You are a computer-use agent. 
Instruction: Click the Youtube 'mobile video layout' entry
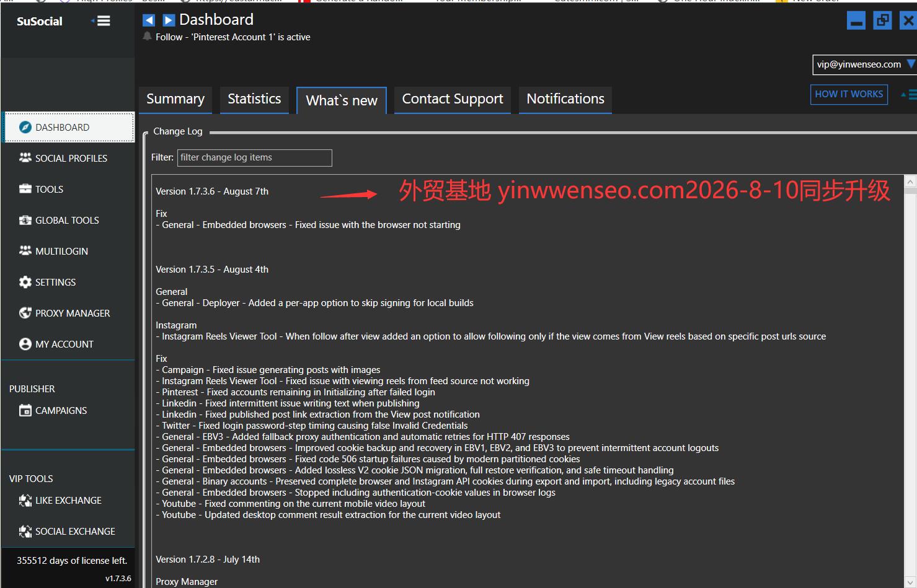click(290, 504)
